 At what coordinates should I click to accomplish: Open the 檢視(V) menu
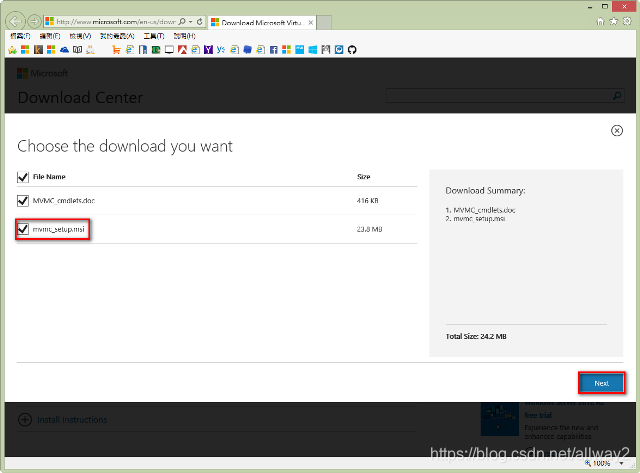80,36
